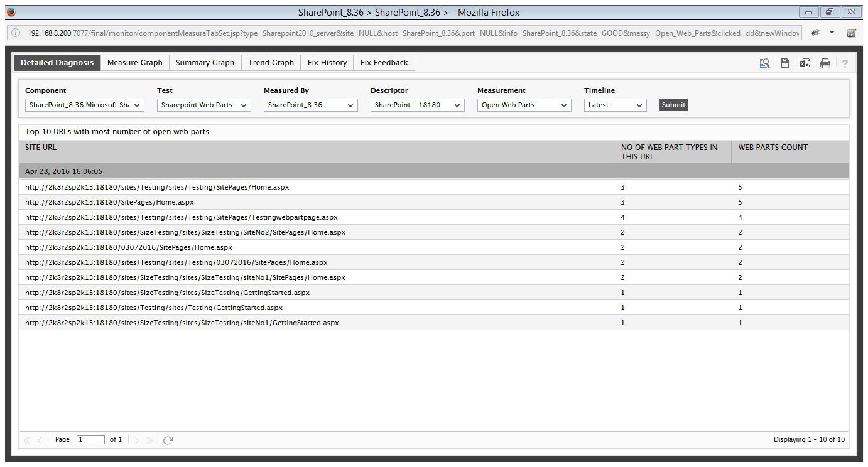Click the page number input field
Screen dimensions: 868x467
90,440
